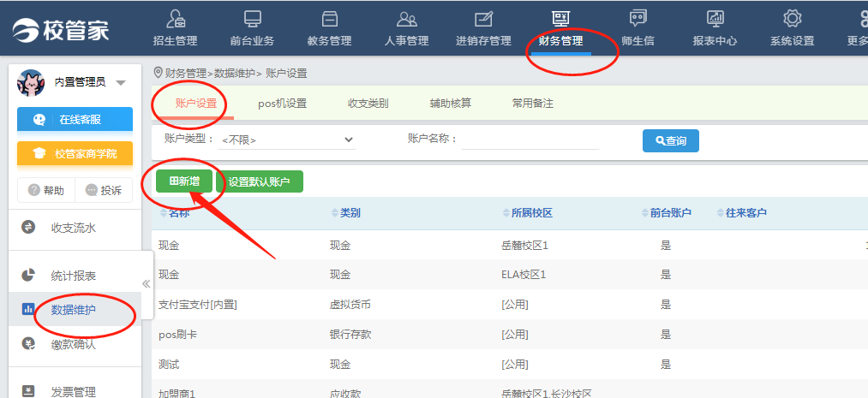Click the 缴款确认 yen icon
The width and height of the screenshot is (868, 398).
pyautogui.click(x=27, y=343)
